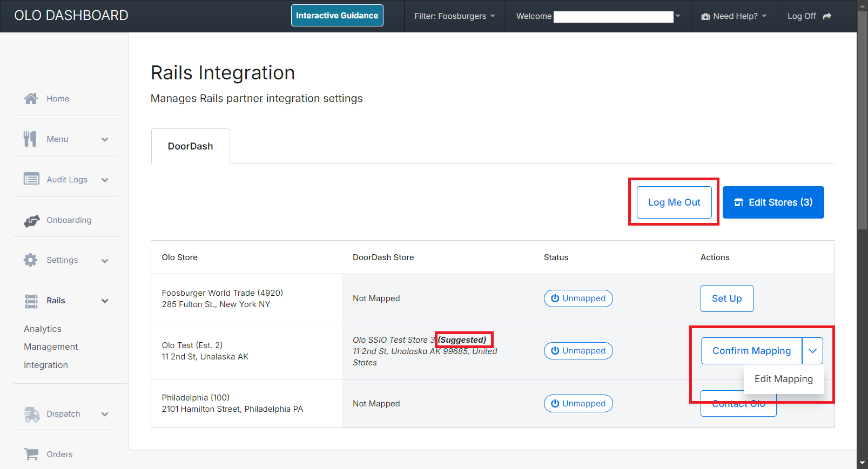Click the Edit Stores (3) button
This screenshot has width=868, height=469.
point(773,202)
